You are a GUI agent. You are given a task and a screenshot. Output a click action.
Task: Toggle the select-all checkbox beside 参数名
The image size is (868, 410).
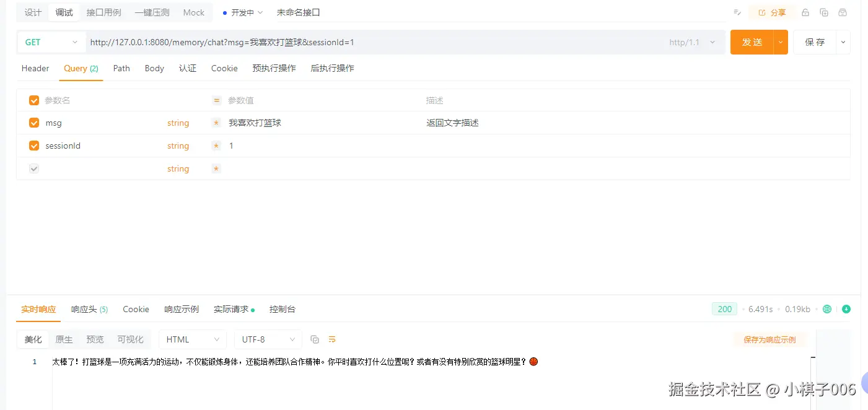tap(34, 100)
